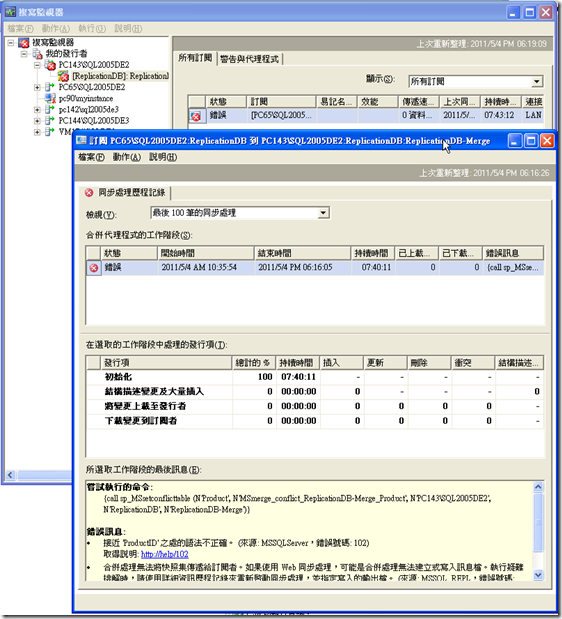Click the subscription window title bar icon
The image size is (562, 619).
pyautogui.click(x=81, y=141)
